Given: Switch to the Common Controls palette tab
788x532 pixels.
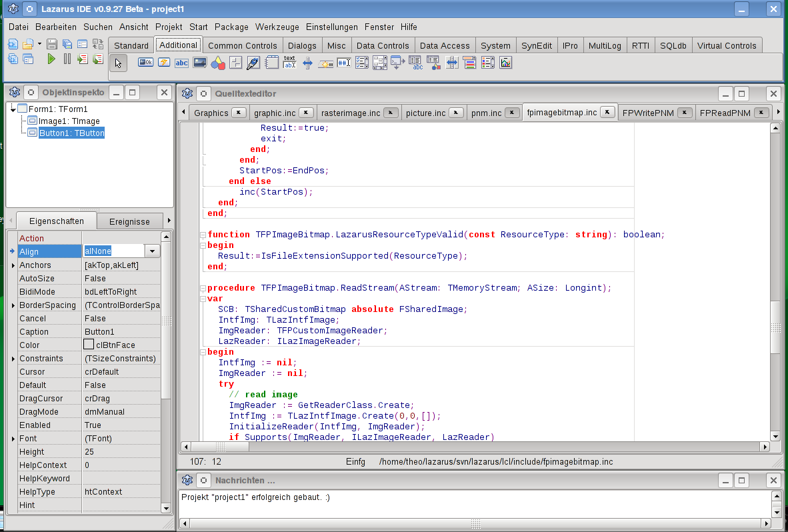Looking at the screenshot, I should click(242, 46).
